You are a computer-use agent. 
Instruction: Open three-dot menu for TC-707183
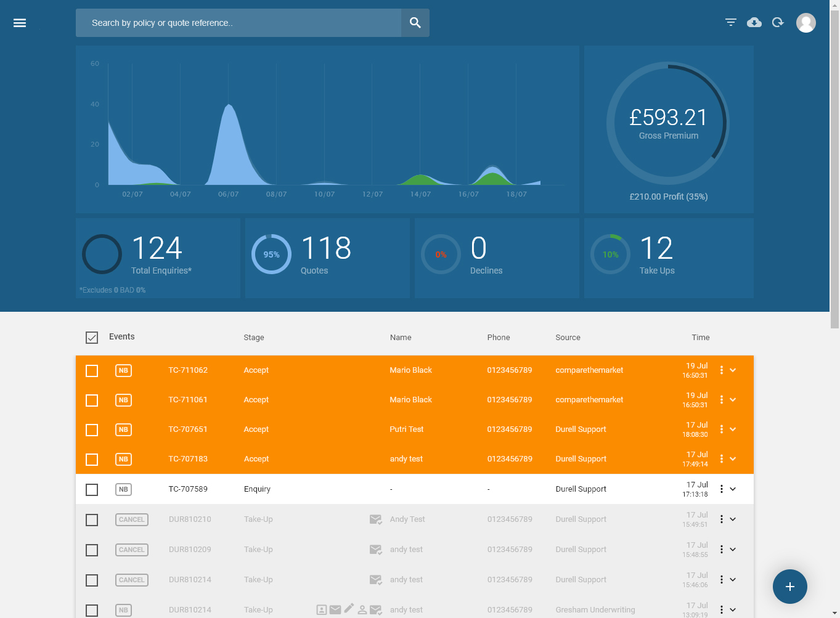722,459
